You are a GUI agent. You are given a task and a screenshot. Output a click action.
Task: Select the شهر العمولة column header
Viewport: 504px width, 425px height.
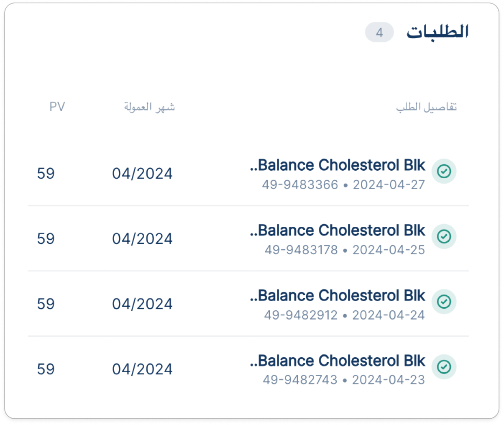click(149, 107)
